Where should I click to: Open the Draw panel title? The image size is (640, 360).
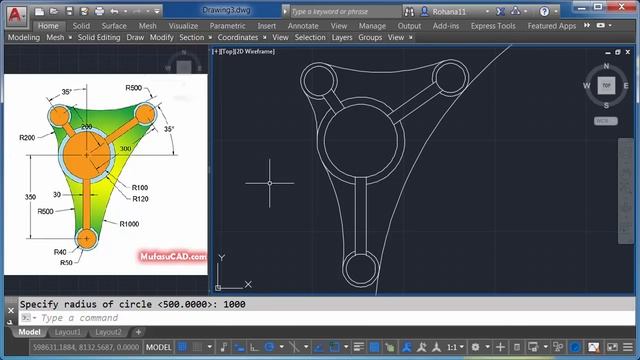[135, 37]
